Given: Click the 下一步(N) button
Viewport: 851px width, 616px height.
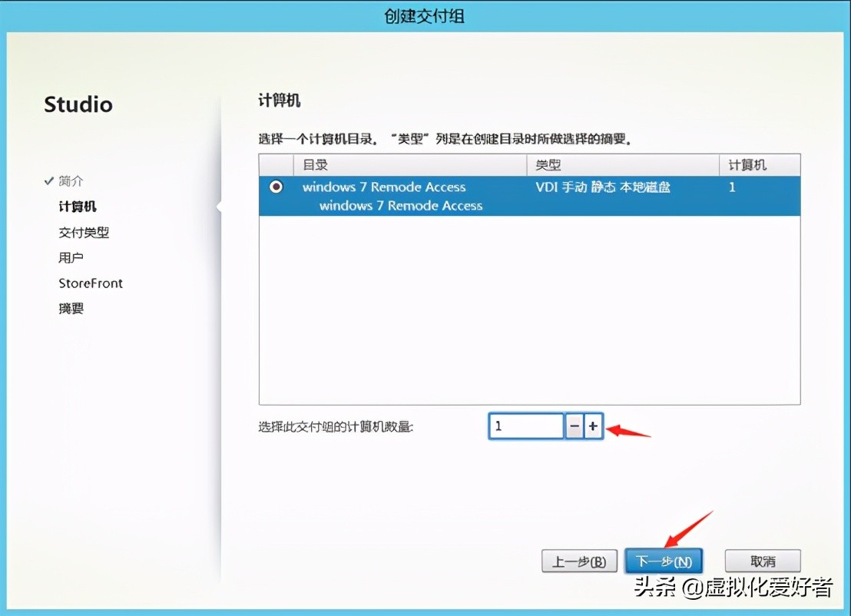Looking at the screenshot, I should pyautogui.click(x=664, y=561).
